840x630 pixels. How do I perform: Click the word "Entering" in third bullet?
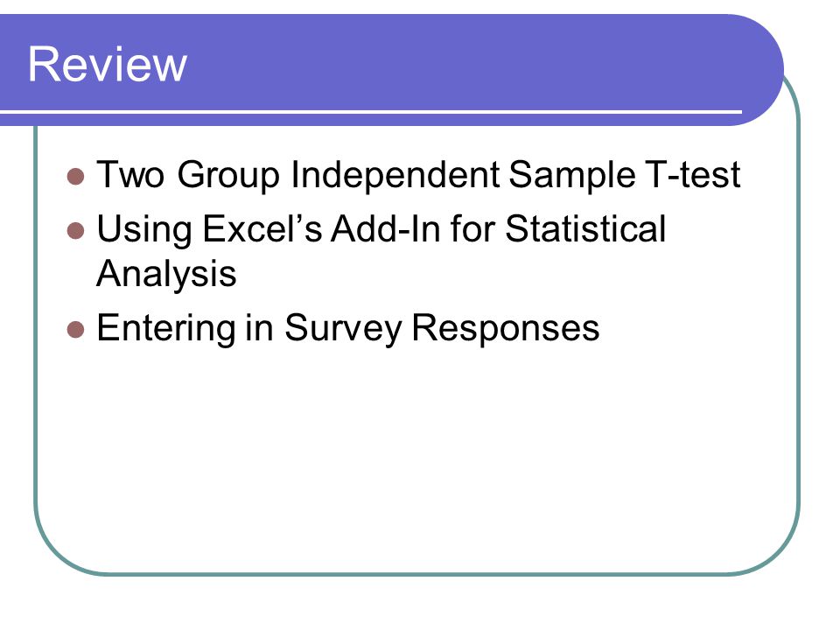tap(166, 328)
